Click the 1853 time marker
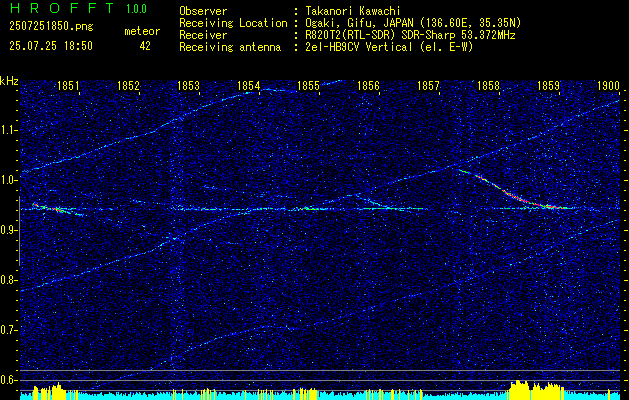Viewport: 629px width, 400px height. pos(188,86)
